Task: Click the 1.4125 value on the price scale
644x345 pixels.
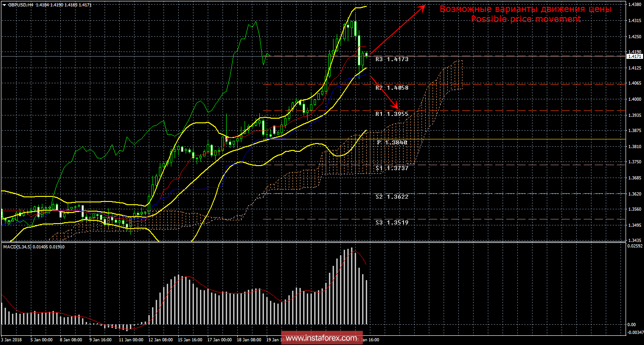Action: pos(634,68)
